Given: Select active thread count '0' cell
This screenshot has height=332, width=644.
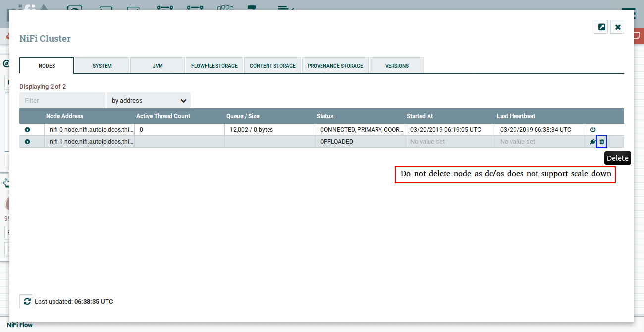Looking at the screenshot, I should 179,130.
